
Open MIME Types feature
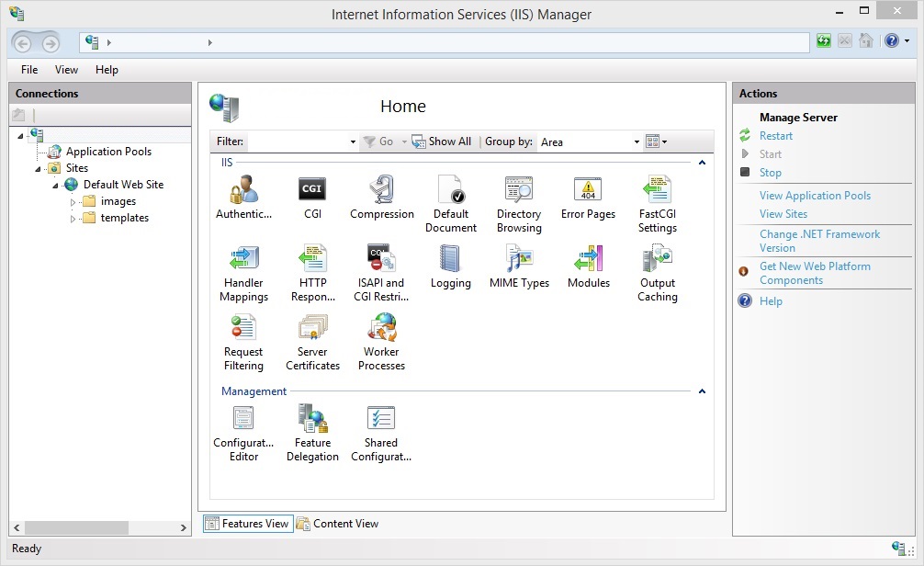(519, 266)
